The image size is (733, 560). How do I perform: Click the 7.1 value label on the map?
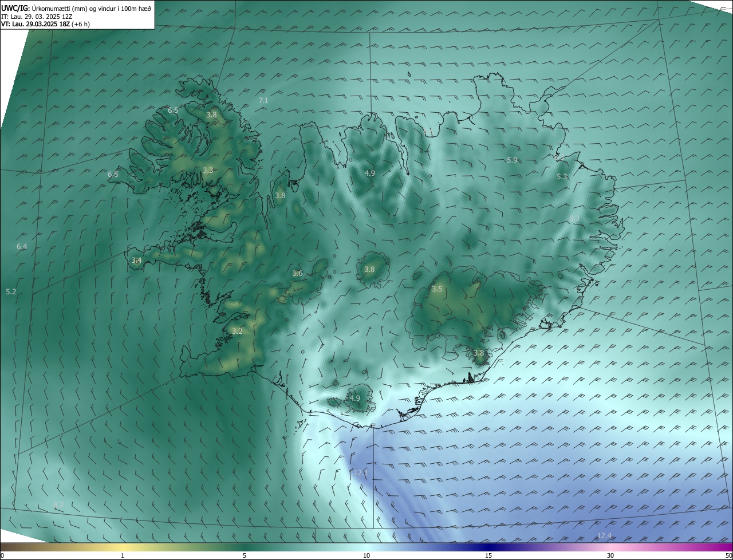tap(263, 100)
